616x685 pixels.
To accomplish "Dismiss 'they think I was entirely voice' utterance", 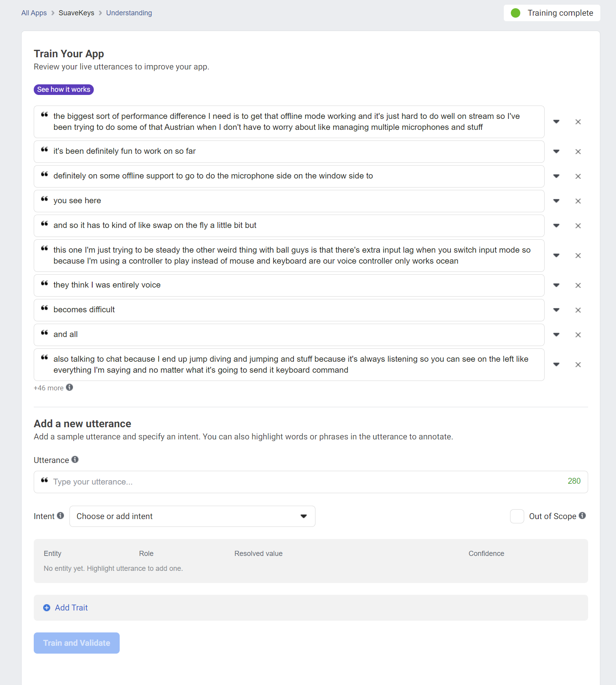I will click(578, 286).
